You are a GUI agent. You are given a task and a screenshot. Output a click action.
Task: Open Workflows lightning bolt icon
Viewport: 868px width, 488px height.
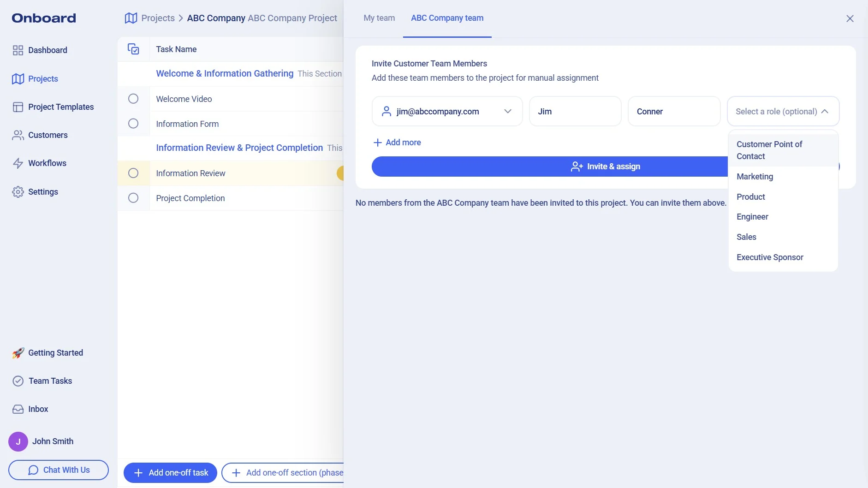[18, 163]
